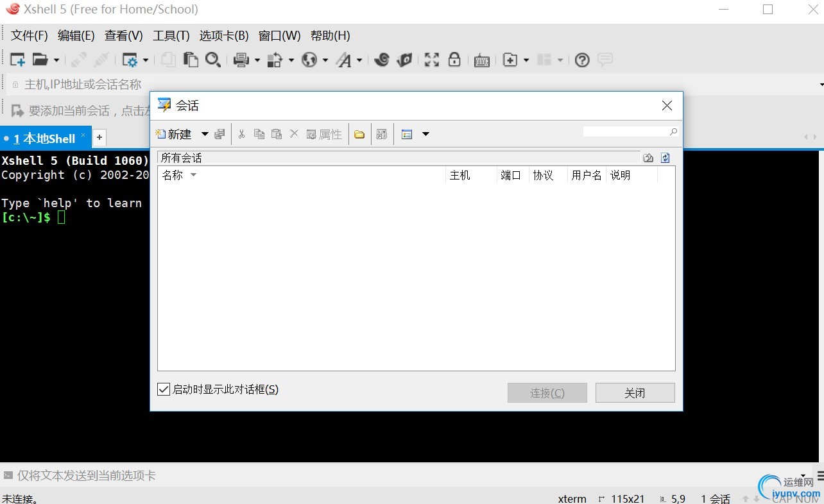Click the Sessions dialog search field
This screenshot has width=824, height=504.
click(625, 131)
